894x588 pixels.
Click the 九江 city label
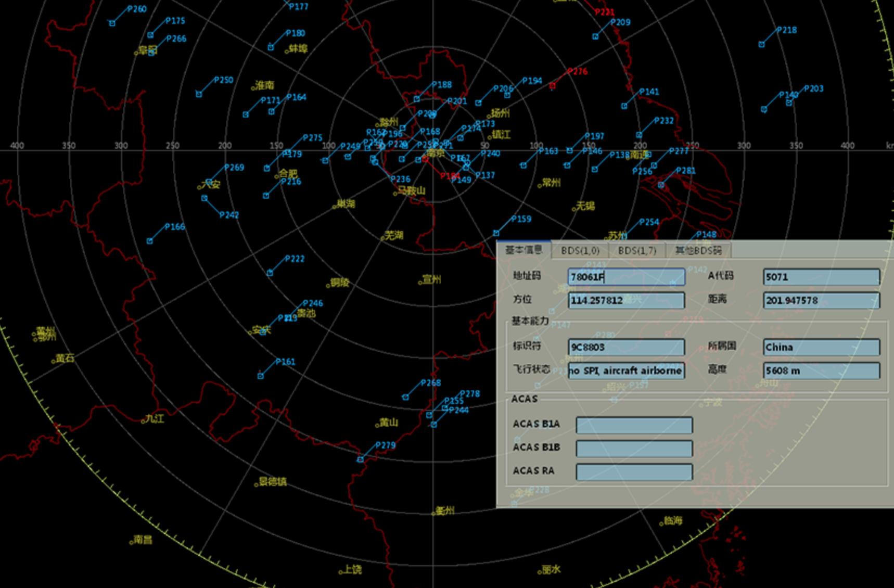coord(155,418)
